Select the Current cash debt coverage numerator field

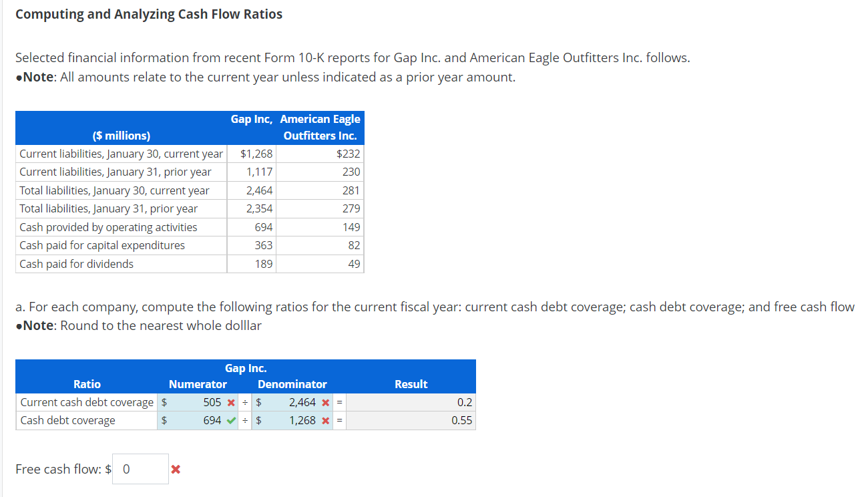point(198,403)
